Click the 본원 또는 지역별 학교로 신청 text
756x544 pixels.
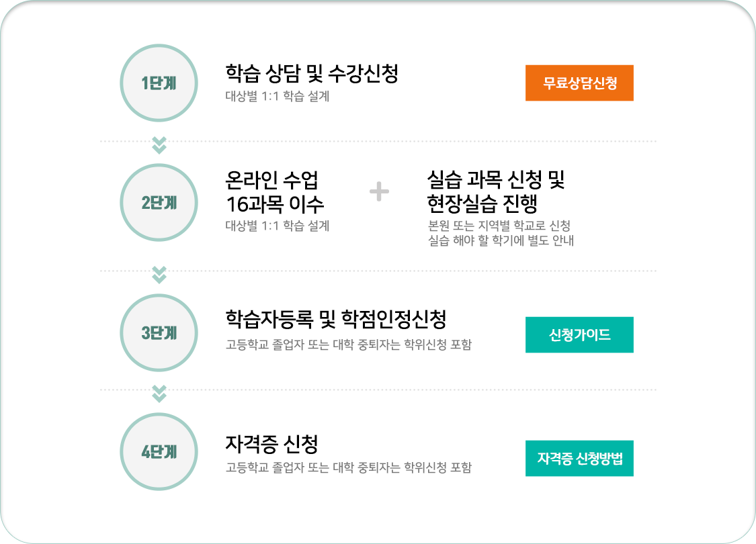pos(499,226)
